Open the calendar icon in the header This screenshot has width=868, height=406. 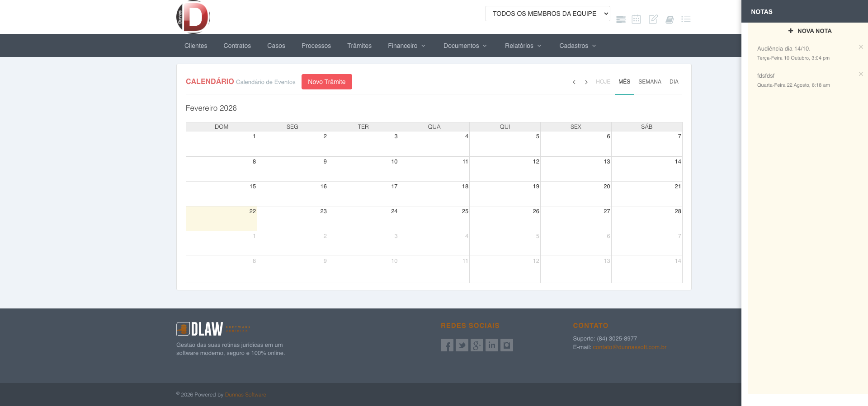637,19
